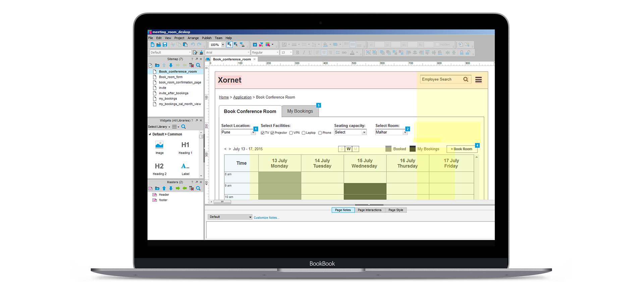Viewport: 644px width, 292px height.
Task: Open the page notes Default dropdown
Action: (230, 217)
